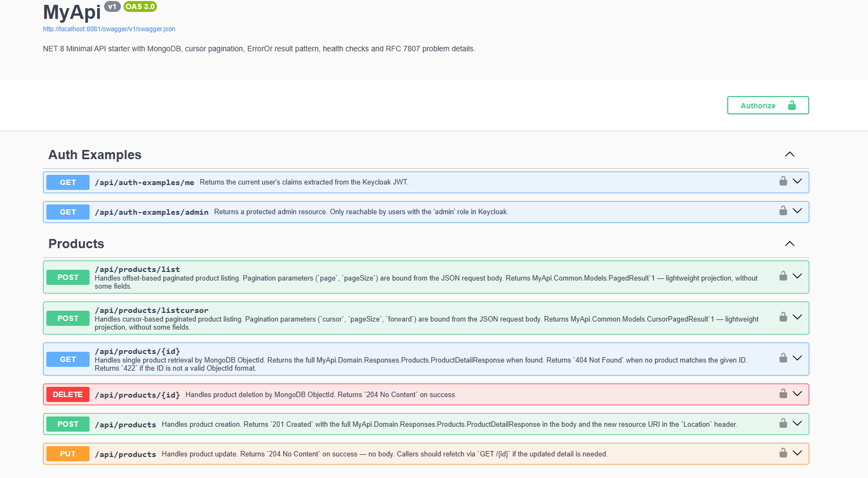The height and width of the screenshot is (478, 868).
Task: Click the OAS 3.0 badge
Action: [x=140, y=6]
